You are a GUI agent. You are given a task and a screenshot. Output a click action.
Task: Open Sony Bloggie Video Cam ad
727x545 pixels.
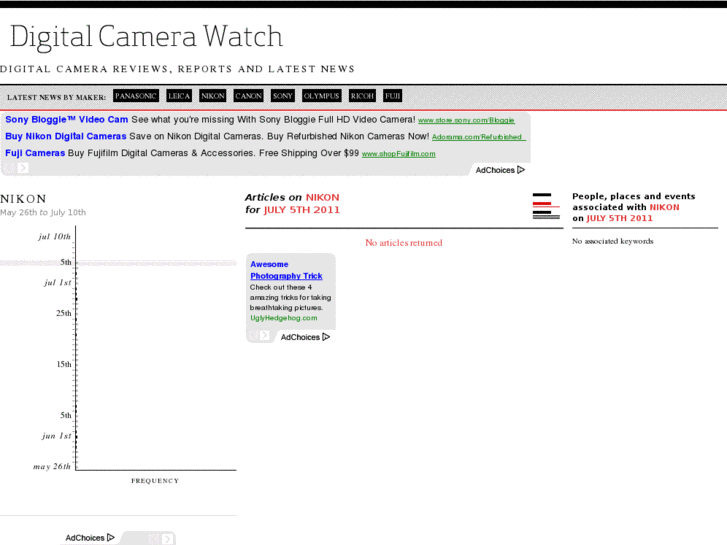(x=67, y=120)
